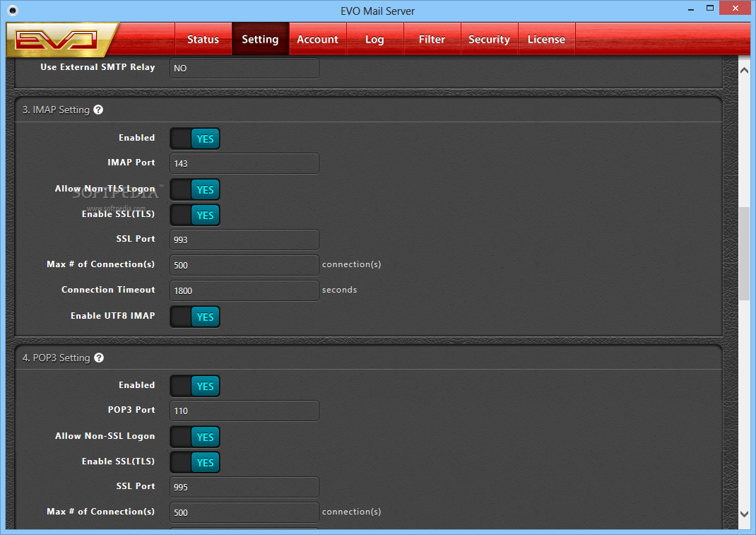Click the IMAP SSL Port field 993
Image resolution: width=756 pixels, height=535 pixels.
click(244, 240)
